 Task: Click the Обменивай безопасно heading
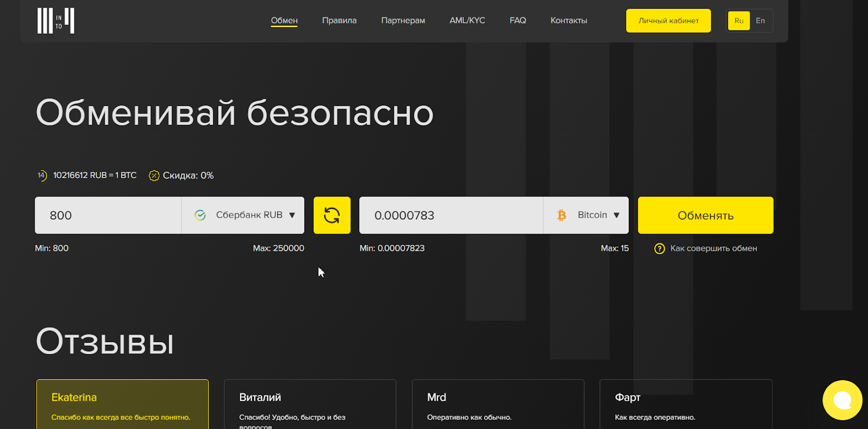234,113
